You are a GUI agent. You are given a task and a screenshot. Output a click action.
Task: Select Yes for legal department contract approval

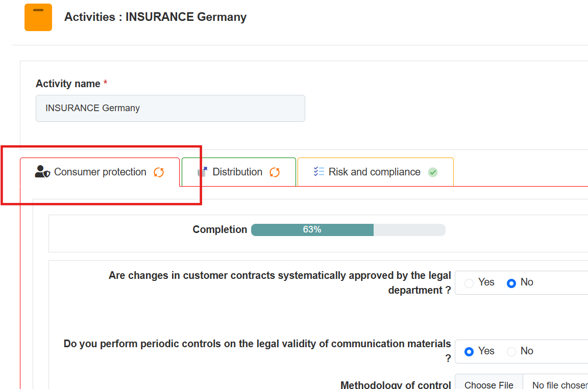coord(469,283)
